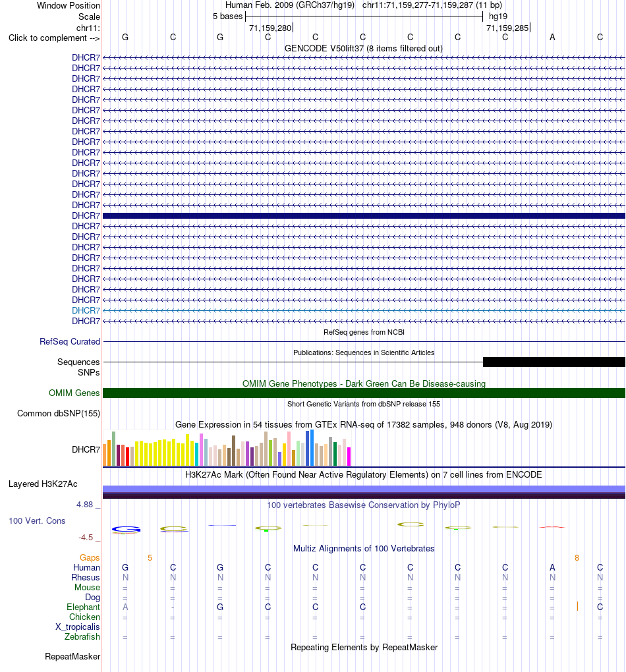Click the DHCR7 label beside the GTEx chart
Screen dimensions: 626x672
point(86,449)
